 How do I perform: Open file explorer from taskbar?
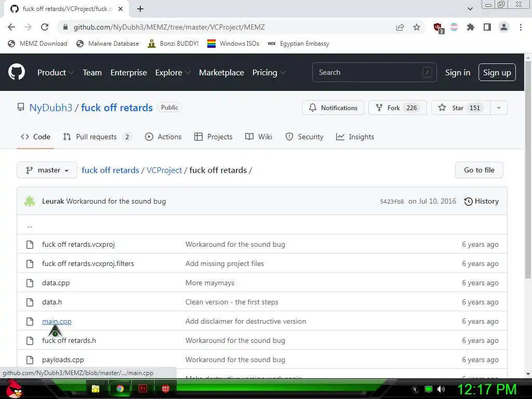tap(96, 389)
